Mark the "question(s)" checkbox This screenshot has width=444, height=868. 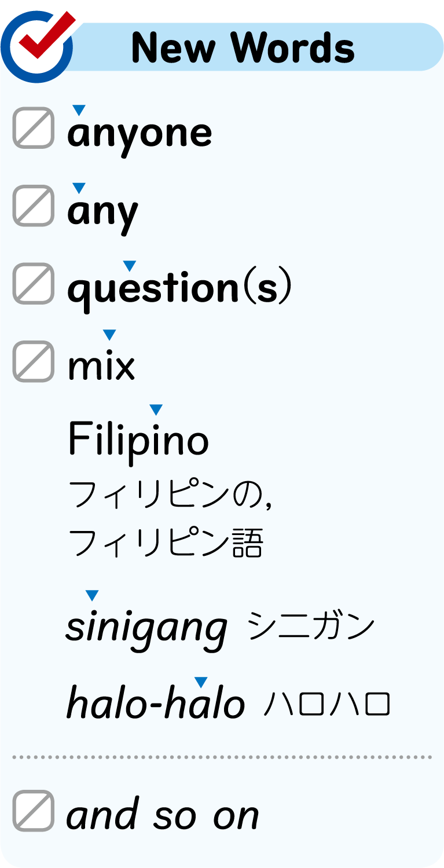(x=34, y=283)
